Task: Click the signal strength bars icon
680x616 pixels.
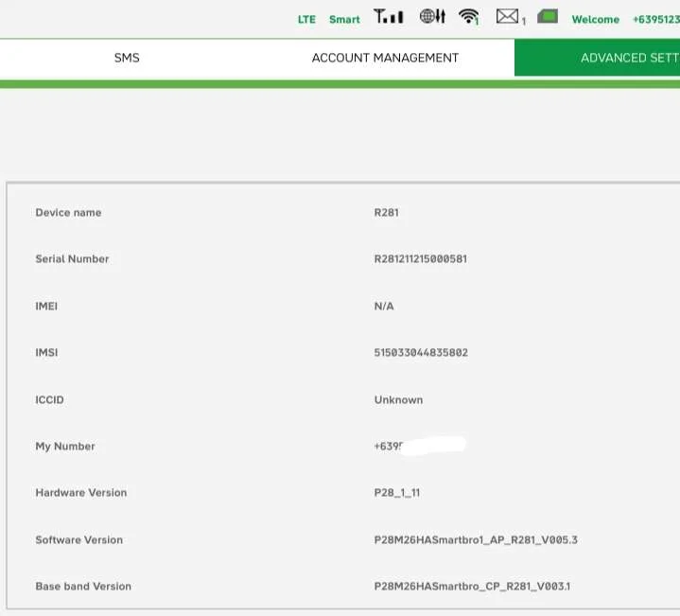Action: coord(389,16)
